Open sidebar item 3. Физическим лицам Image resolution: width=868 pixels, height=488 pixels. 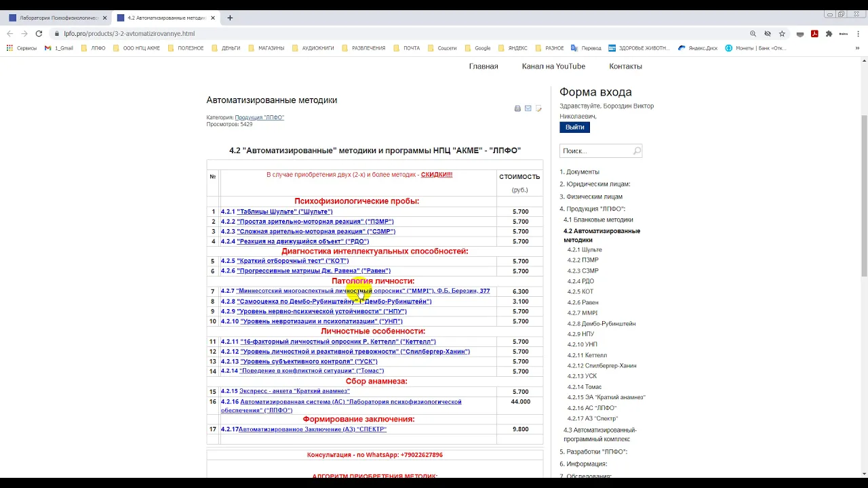pyautogui.click(x=591, y=197)
